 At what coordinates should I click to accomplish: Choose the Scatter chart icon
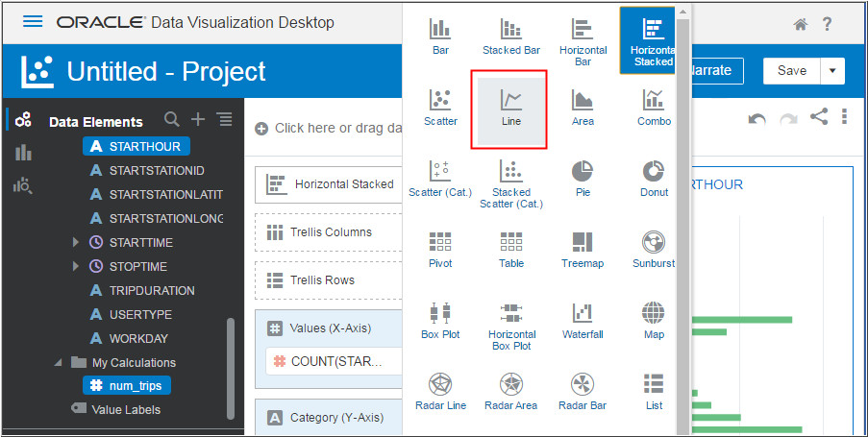pos(440,108)
